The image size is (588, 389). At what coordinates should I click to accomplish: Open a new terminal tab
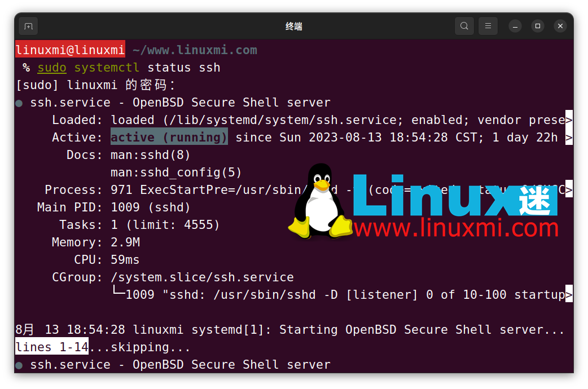coord(28,26)
